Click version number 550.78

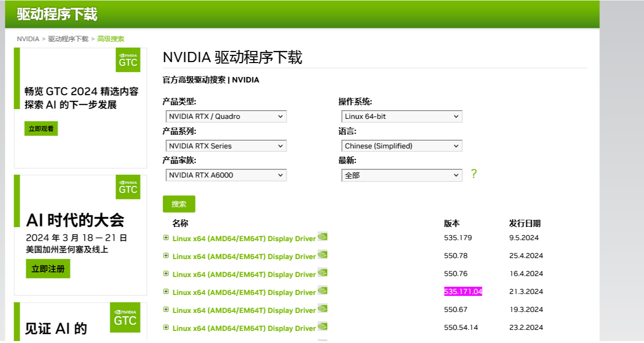(456, 256)
